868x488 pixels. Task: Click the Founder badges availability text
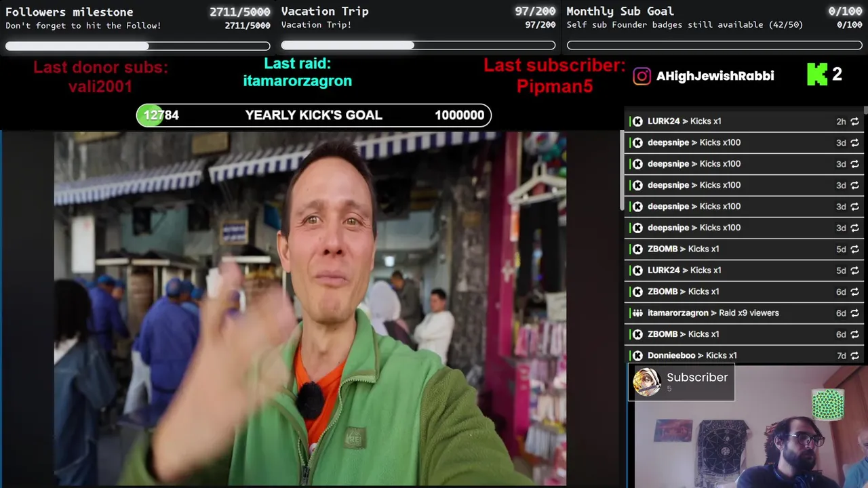coord(685,25)
